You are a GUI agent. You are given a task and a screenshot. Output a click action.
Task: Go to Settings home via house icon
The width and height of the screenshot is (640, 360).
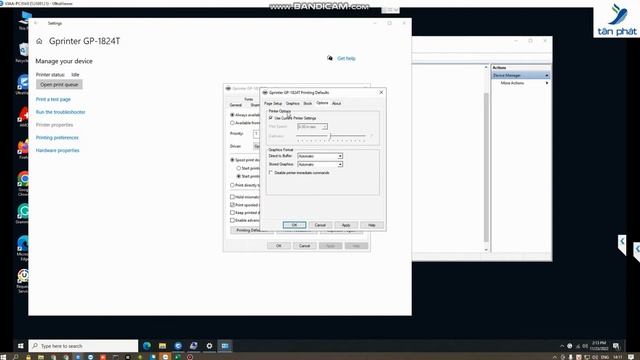pyautogui.click(x=39, y=41)
